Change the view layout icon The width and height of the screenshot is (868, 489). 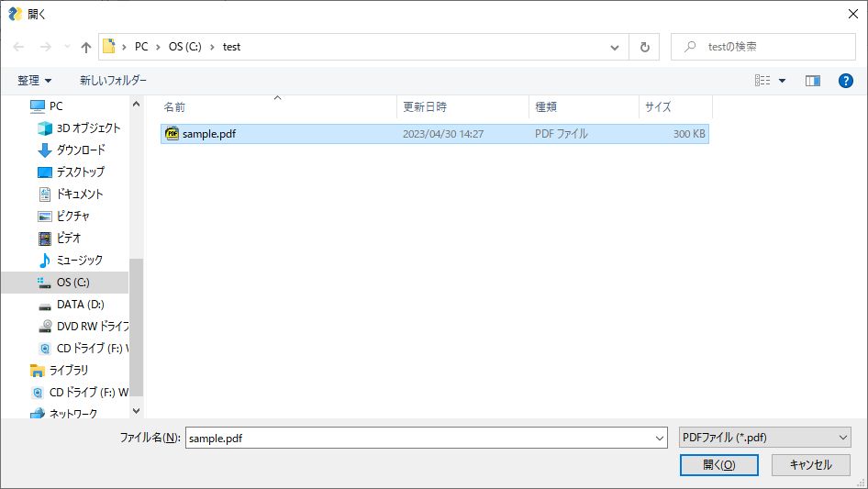point(762,81)
